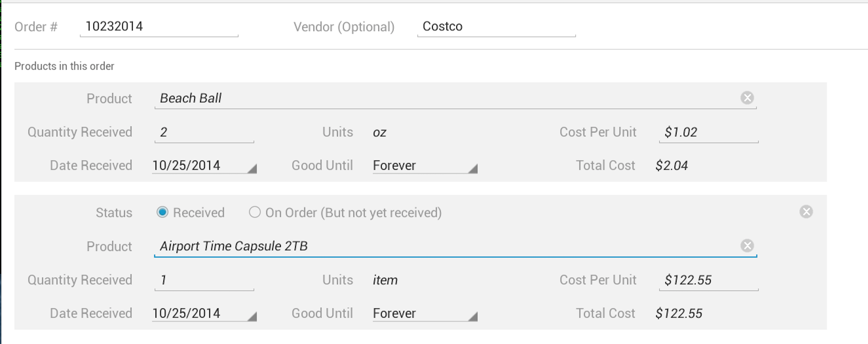Edit quantity received value 1
Viewport: 868px width, 344px height.
(204, 280)
